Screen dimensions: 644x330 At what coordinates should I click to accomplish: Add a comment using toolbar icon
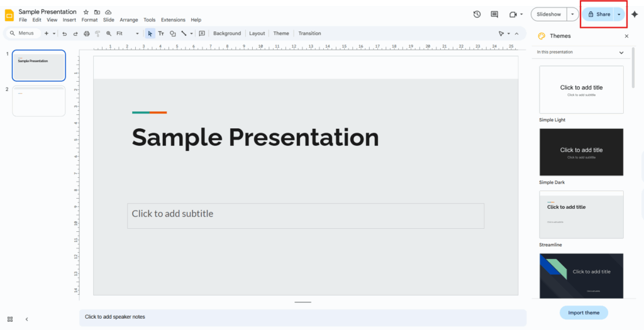(x=202, y=33)
